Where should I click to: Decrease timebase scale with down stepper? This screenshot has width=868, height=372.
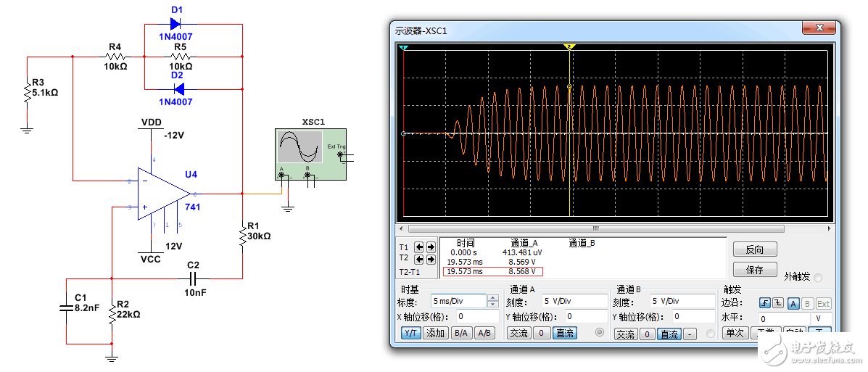[492, 305]
